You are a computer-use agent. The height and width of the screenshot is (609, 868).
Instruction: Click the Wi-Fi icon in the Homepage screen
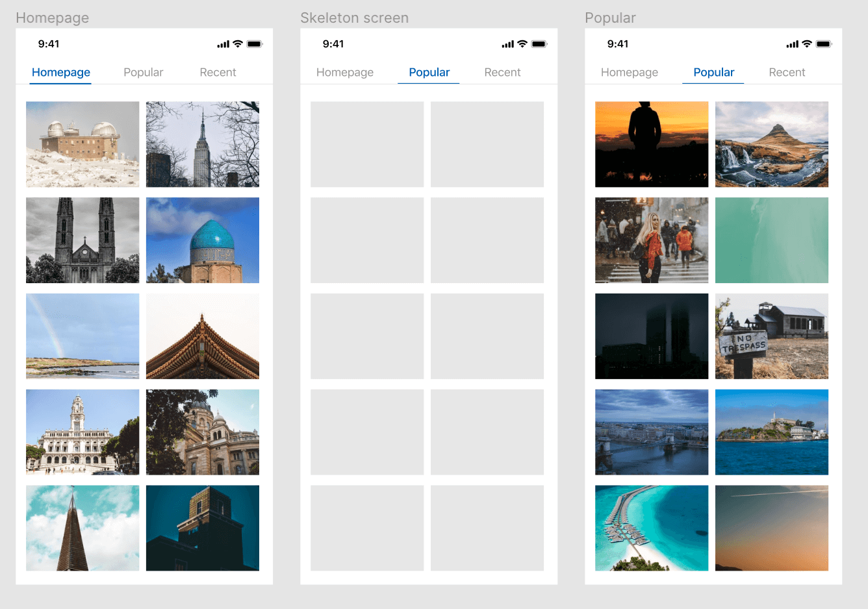pos(238,44)
